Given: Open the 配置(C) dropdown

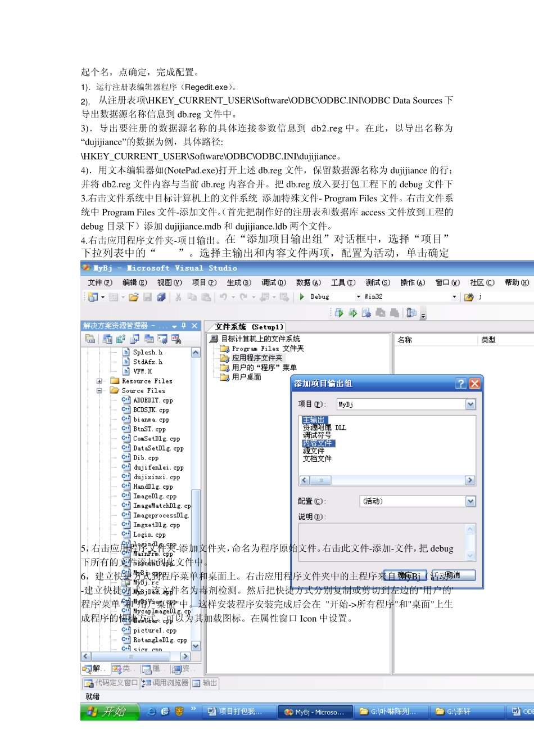Looking at the screenshot, I should [x=470, y=501].
